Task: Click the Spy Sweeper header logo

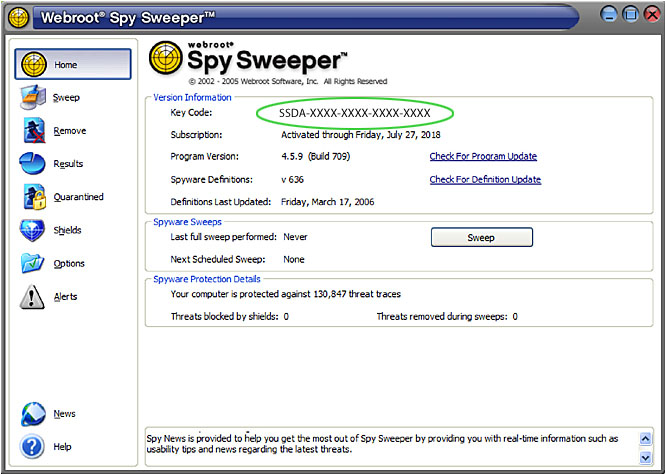Action: 248,59
